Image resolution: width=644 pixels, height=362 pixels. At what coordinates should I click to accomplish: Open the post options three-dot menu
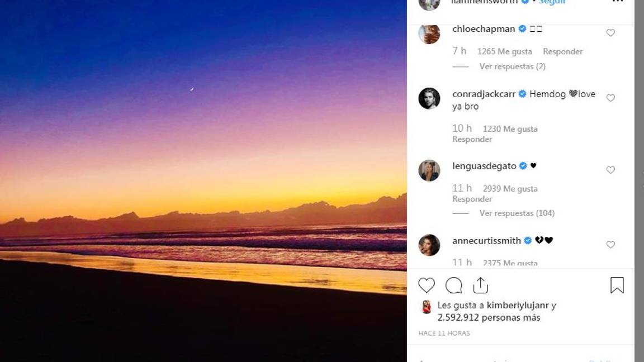tap(617, 2)
